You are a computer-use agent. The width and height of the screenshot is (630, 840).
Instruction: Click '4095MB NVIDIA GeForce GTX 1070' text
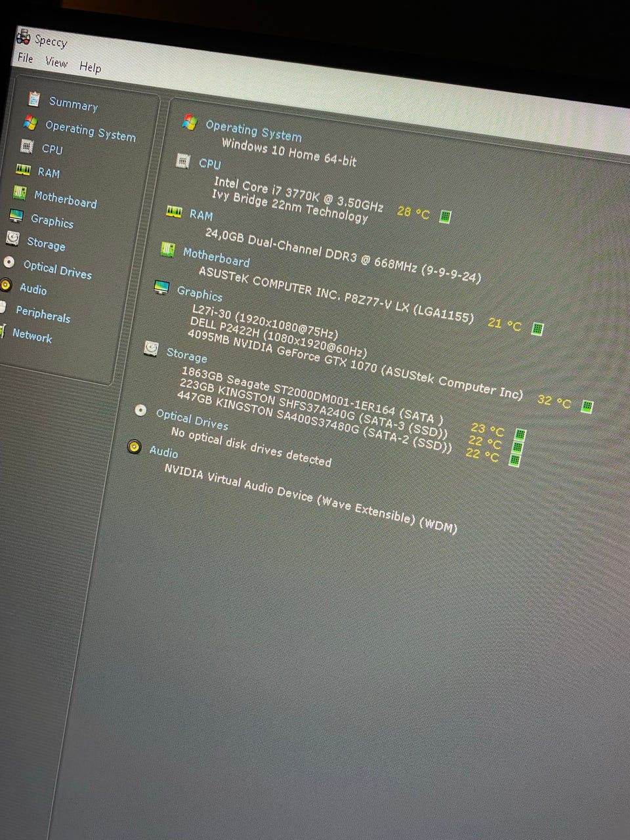click(282, 351)
